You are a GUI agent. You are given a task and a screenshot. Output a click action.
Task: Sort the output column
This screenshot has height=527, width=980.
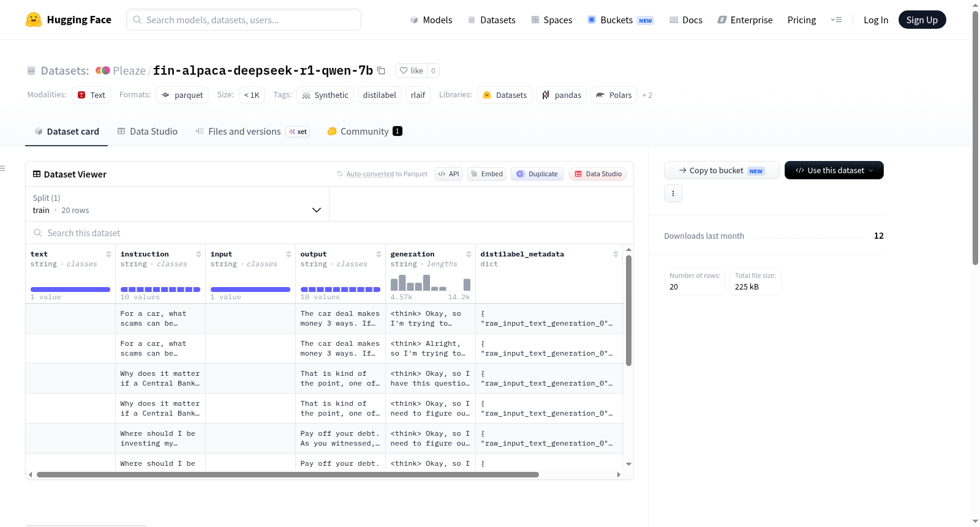coord(379,254)
